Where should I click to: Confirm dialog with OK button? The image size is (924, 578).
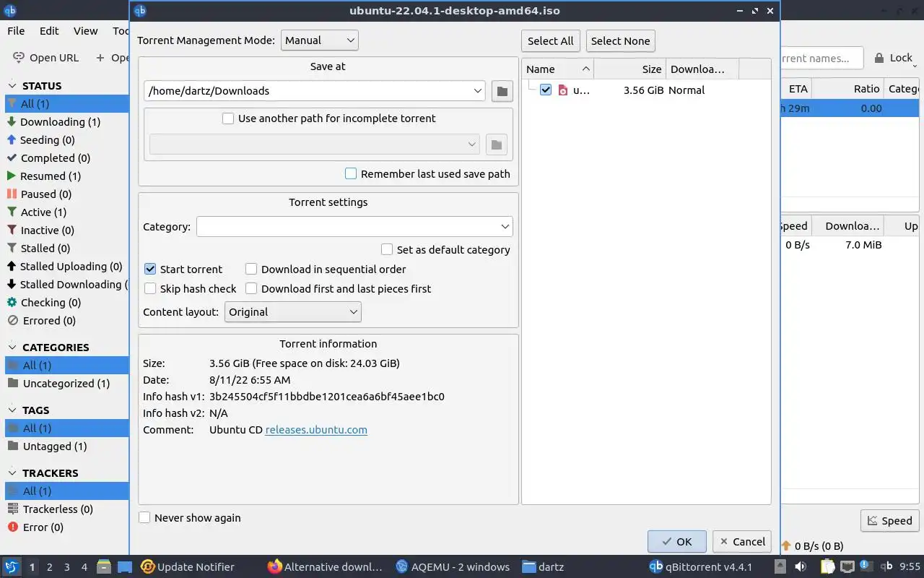coord(677,541)
